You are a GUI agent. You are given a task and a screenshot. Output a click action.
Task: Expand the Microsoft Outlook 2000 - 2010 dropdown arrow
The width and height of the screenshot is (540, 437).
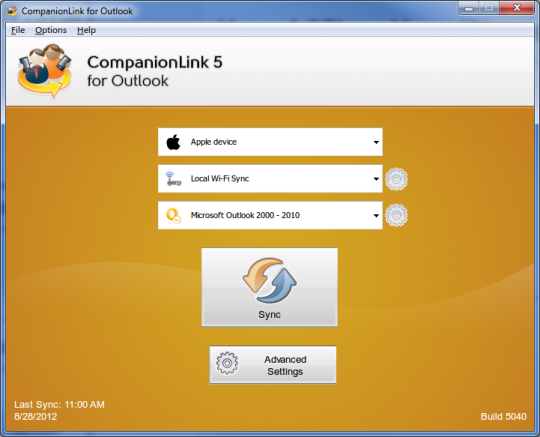(x=376, y=216)
